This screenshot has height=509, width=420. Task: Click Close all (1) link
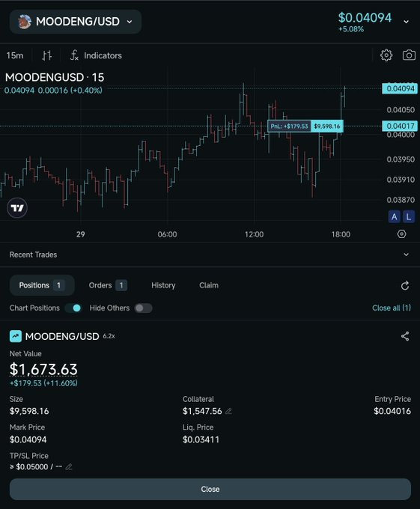coord(392,308)
